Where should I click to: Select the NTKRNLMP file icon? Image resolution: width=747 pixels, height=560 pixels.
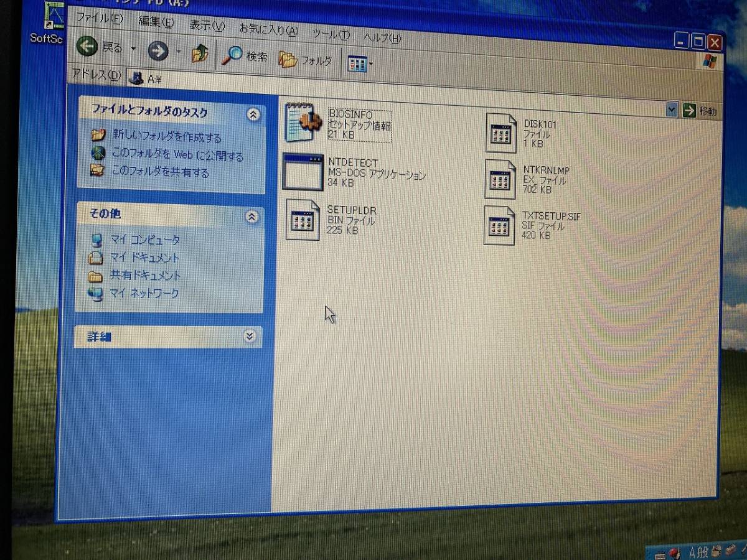coord(500,179)
